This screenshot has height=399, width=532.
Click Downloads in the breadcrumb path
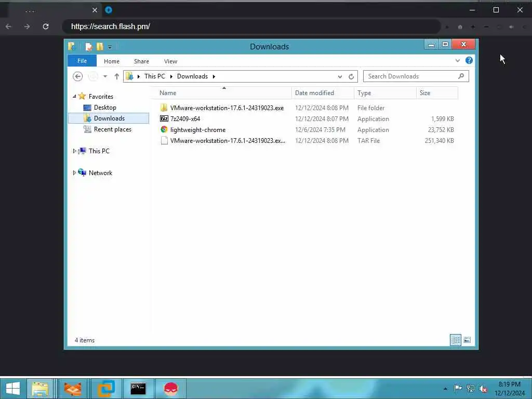click(192, 76)
